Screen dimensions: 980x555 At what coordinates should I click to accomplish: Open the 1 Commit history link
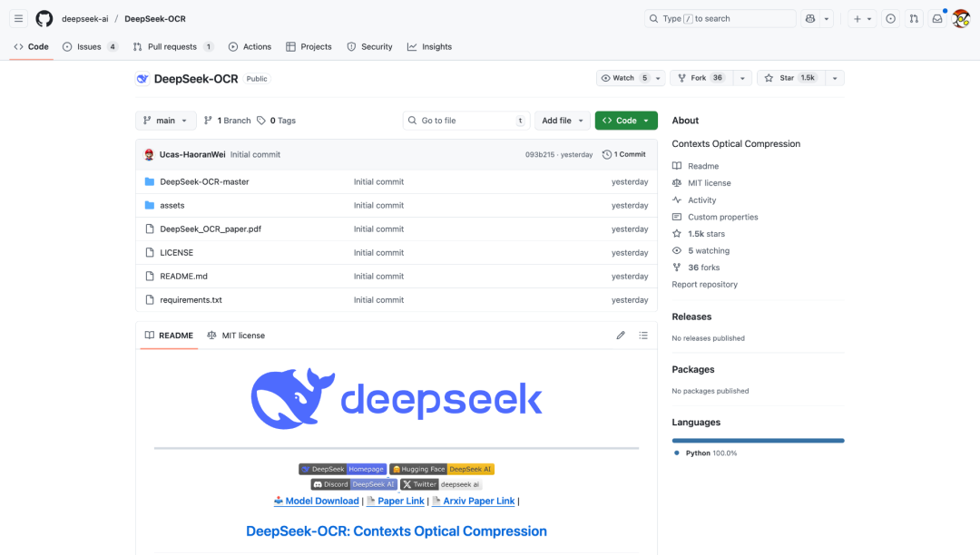(x=624, y=154)
